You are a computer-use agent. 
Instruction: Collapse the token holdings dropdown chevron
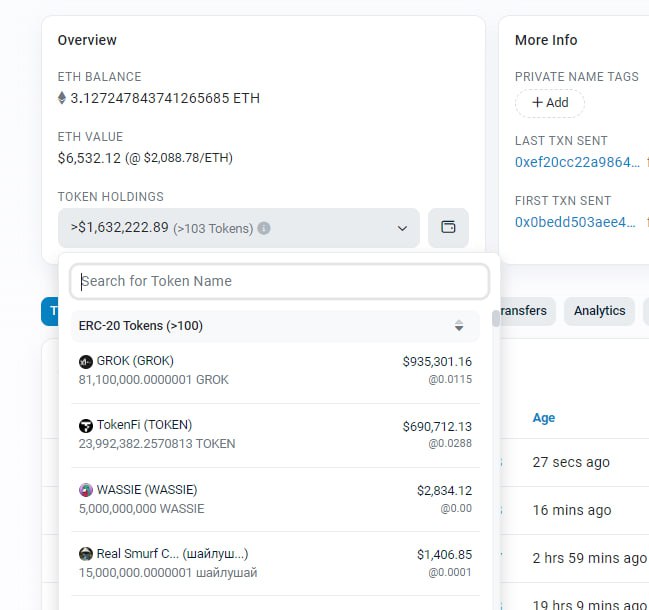click(402, 228)
